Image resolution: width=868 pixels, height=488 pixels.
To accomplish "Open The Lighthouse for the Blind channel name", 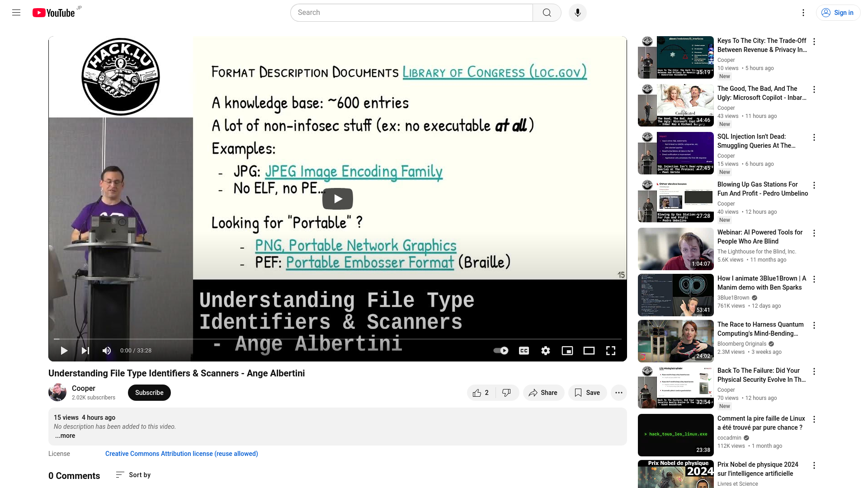I will point(757,252).
